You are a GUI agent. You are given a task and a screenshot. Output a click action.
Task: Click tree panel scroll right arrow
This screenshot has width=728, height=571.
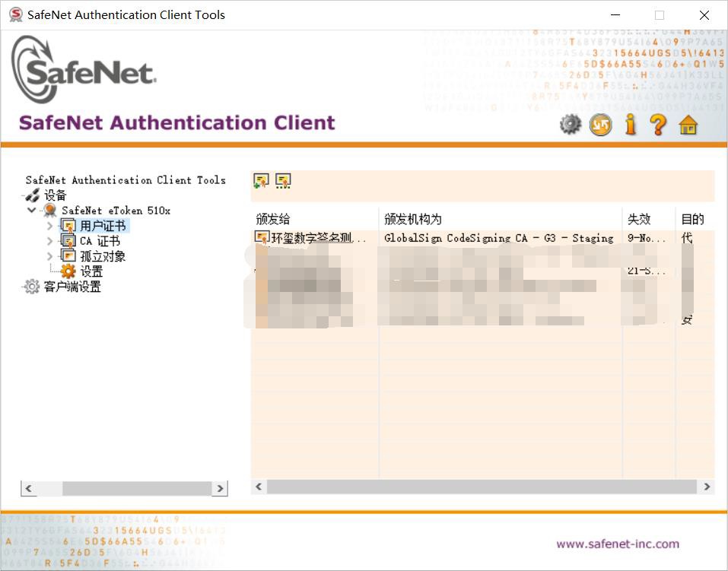pyautogui.click(x=220, y=488)
